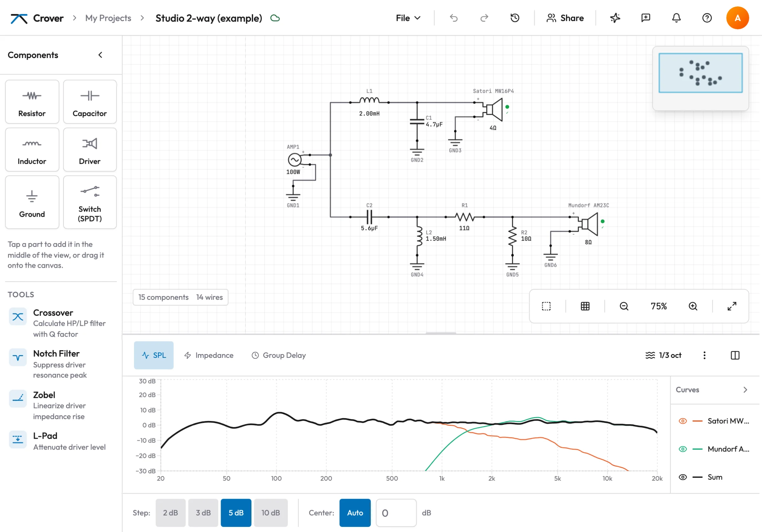Select 10 dB step
Image resolution: width=762 pixels, height=532 pixels.
click(271, 513)
